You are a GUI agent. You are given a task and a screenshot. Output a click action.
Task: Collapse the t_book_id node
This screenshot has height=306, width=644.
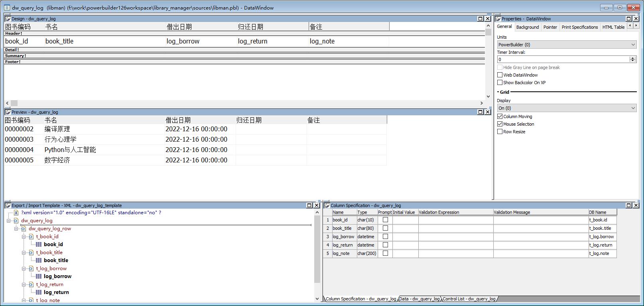[24, 237]
